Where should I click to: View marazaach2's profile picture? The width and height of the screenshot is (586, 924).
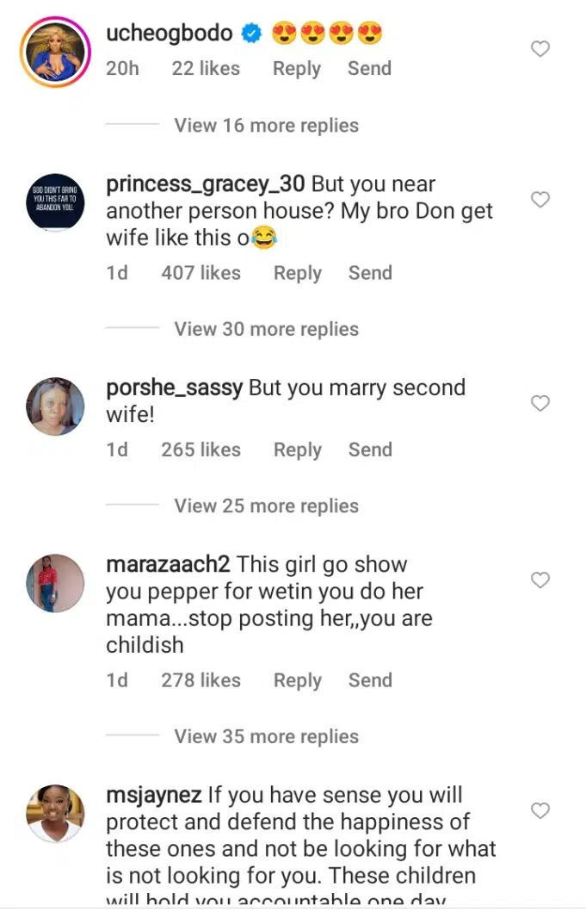coord(55,583)
